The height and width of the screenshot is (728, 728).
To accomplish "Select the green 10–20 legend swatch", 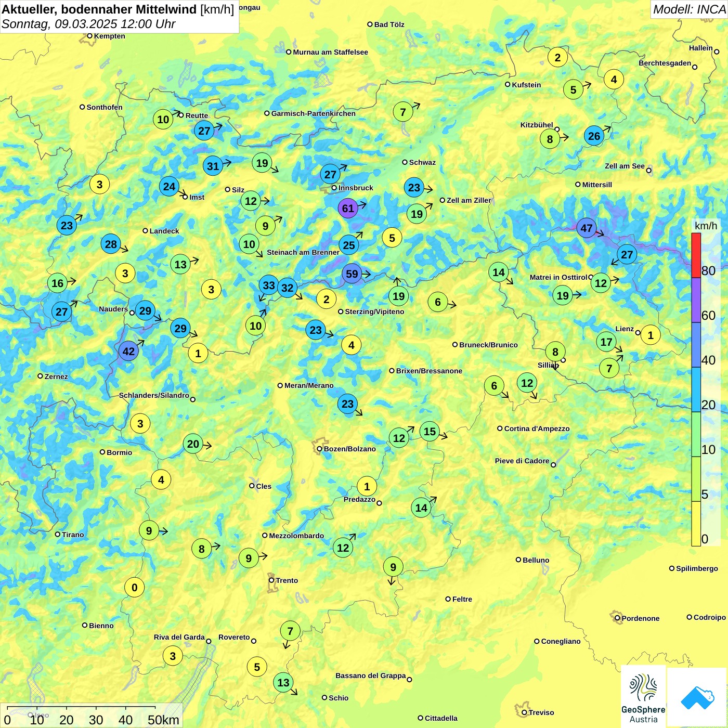I will point(696,434).
